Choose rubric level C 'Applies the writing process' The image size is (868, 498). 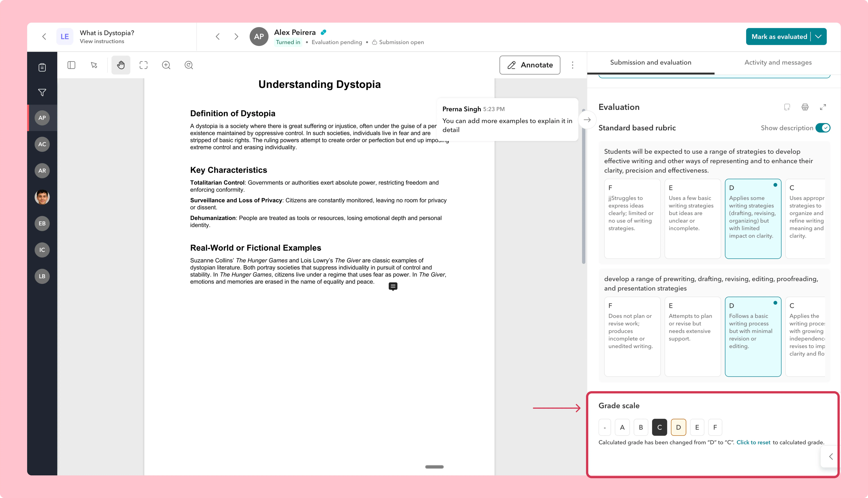tap(805, 337)
